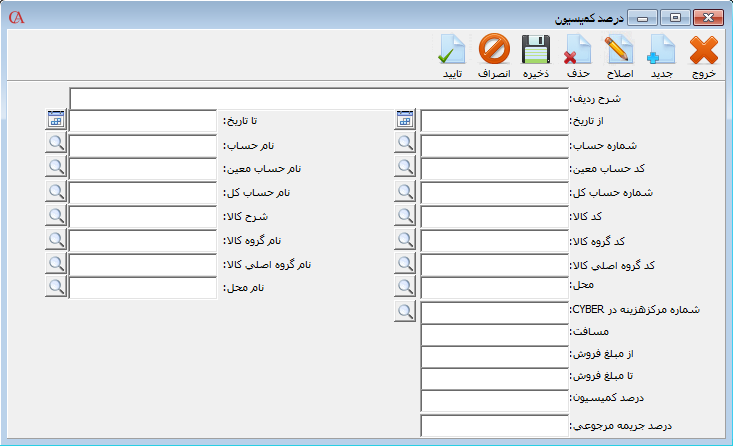Select the از مبلغ فروش input box
The height and width of the screenshot is (446, 733).
click(494, 357)
